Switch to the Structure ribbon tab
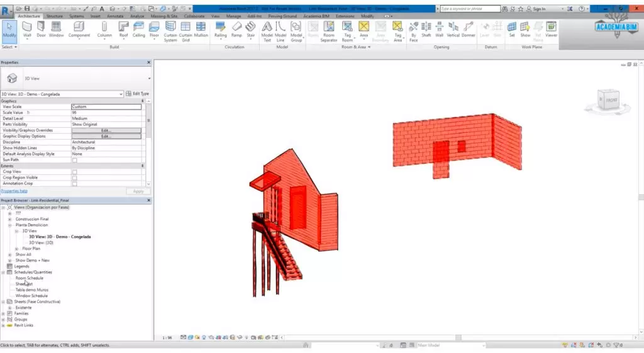 55,16
